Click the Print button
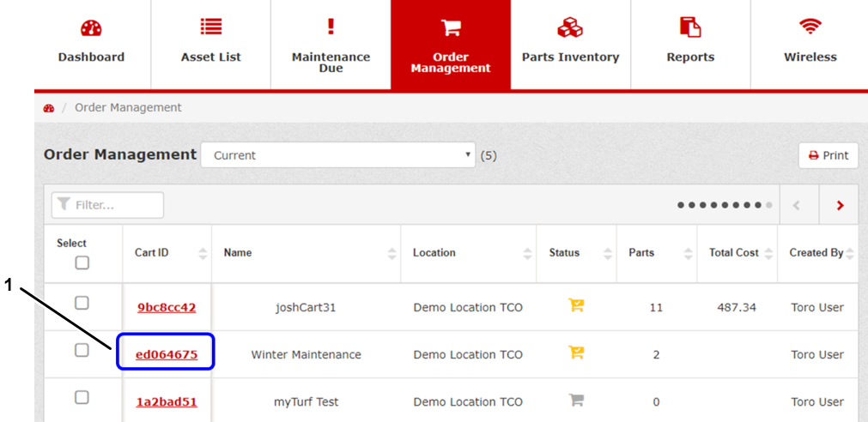 click(x=828, y=155)
